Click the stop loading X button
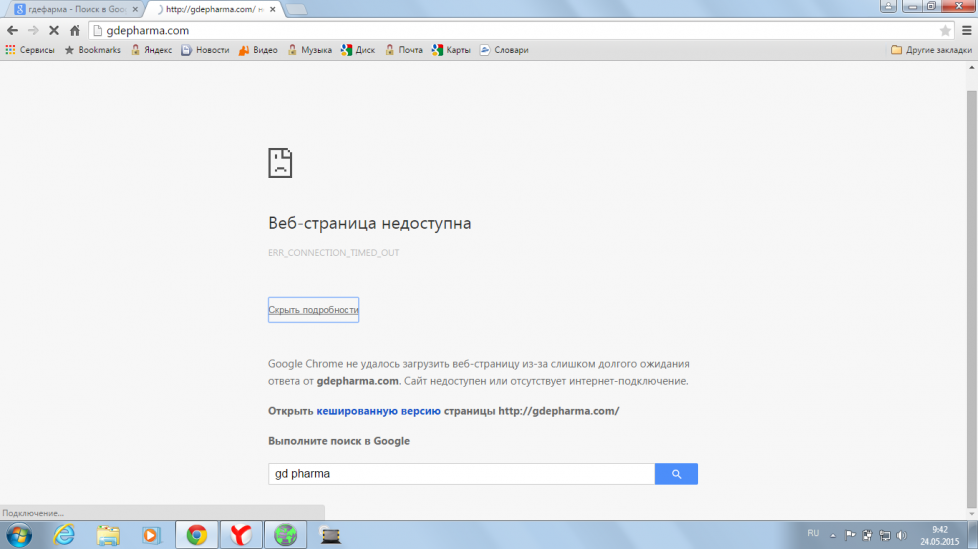 [53, 30]
